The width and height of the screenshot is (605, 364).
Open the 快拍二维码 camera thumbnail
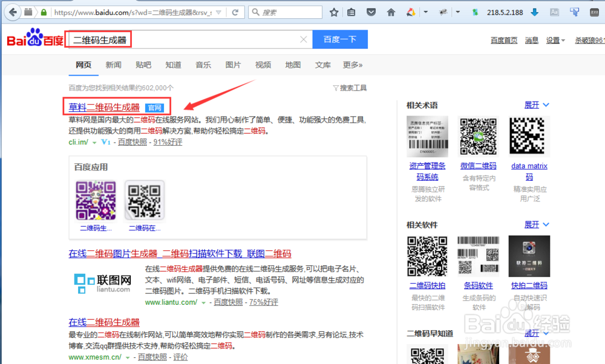click(x=529, y=256)
